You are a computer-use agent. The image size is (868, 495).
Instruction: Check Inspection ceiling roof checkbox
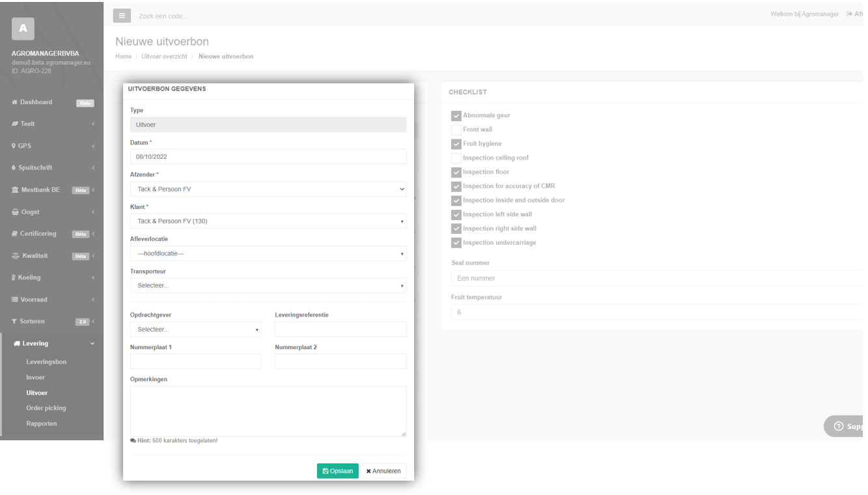tap(456, 158)
